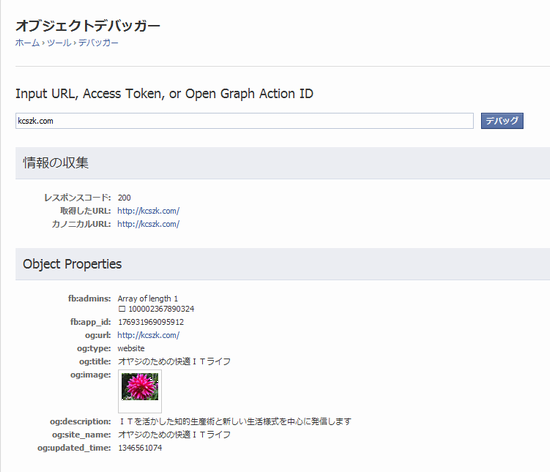Focus the URL input field containing kcszk.com
The height and width of the screenshot is (472, 550).
point(244,121)
